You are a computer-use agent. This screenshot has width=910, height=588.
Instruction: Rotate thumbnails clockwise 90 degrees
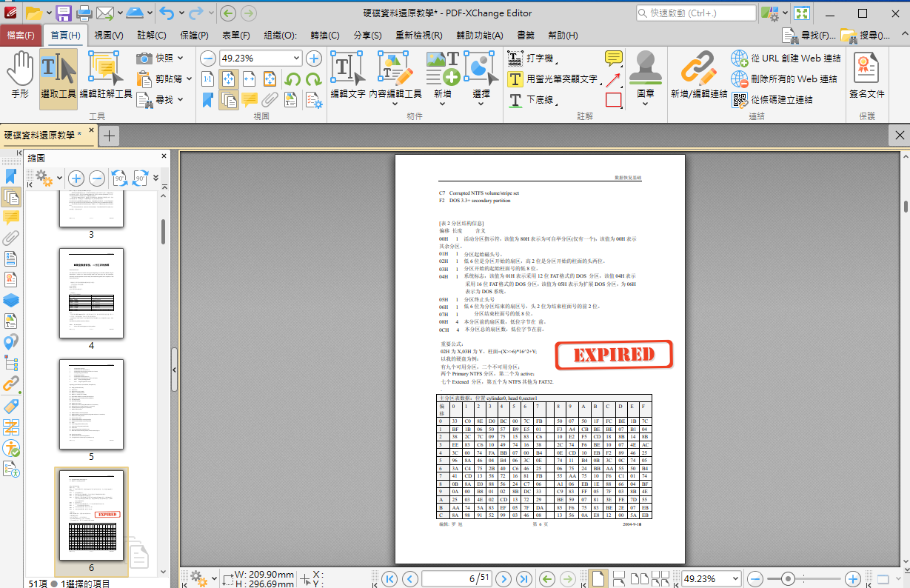(x=140, y=178)
